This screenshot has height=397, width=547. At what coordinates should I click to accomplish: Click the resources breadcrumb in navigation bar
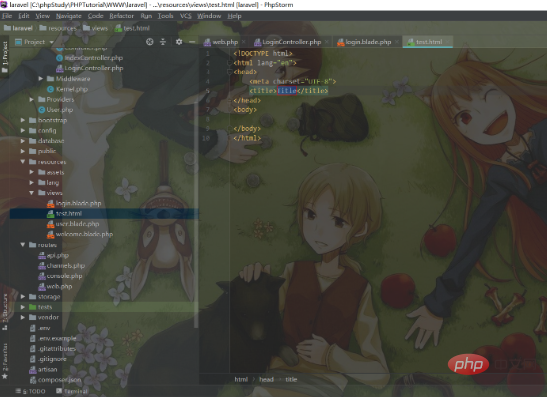(x=58, y=28)
